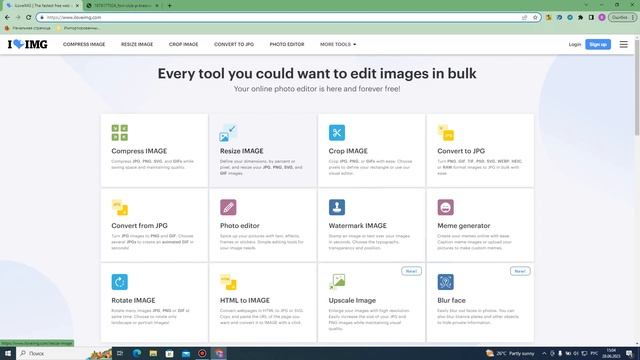Viewport: 640px width, 360px height.
Task: Open the Rotate IMAGE card title
Action: (133, 300)
